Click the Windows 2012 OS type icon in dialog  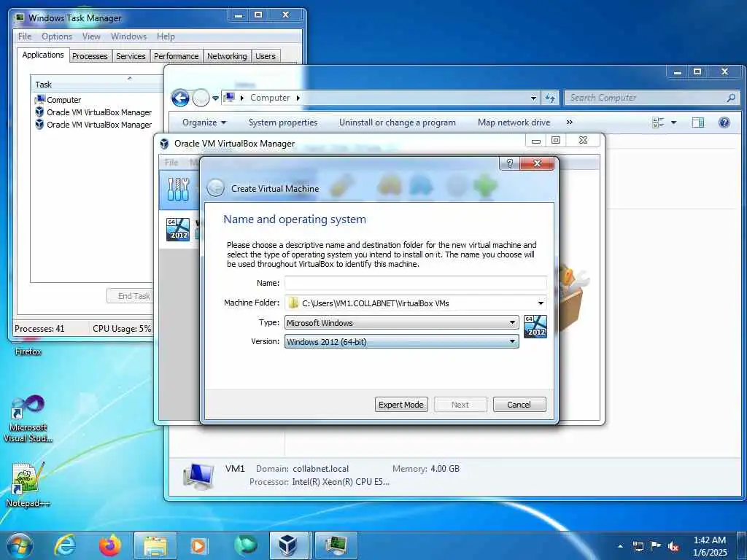pyautogui.click(x=535, y=327)
